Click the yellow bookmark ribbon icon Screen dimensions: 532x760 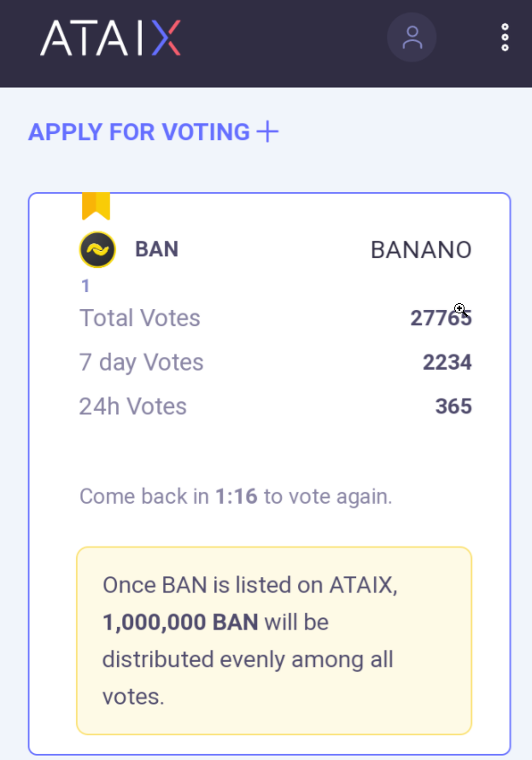pos(96,207)
